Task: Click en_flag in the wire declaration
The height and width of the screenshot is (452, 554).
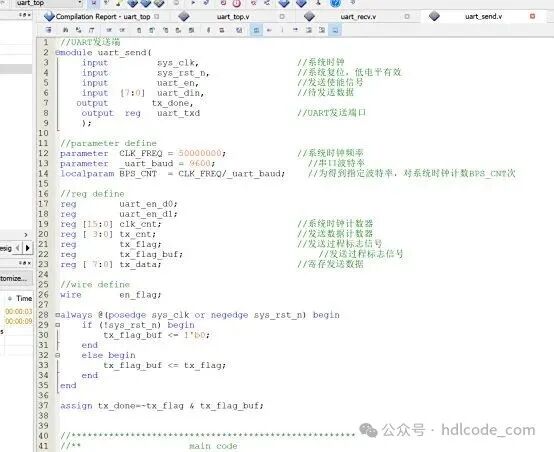Action: [x=138, y=295]
